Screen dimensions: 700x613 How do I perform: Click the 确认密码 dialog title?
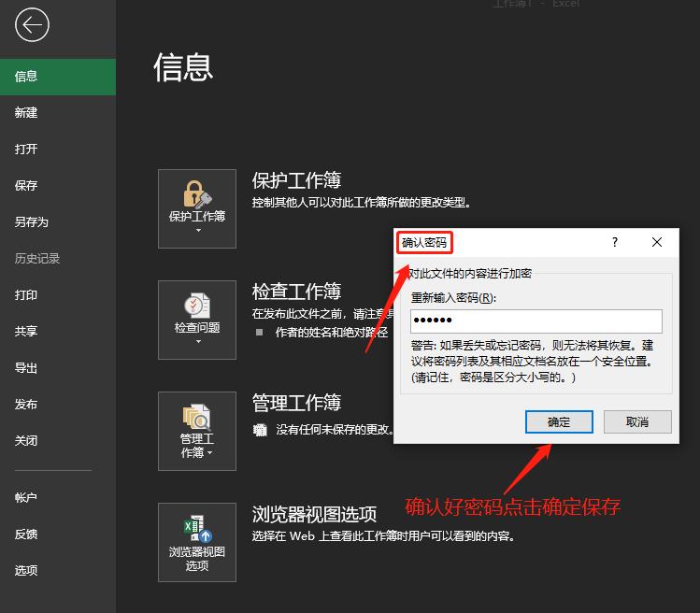(424, 243)
